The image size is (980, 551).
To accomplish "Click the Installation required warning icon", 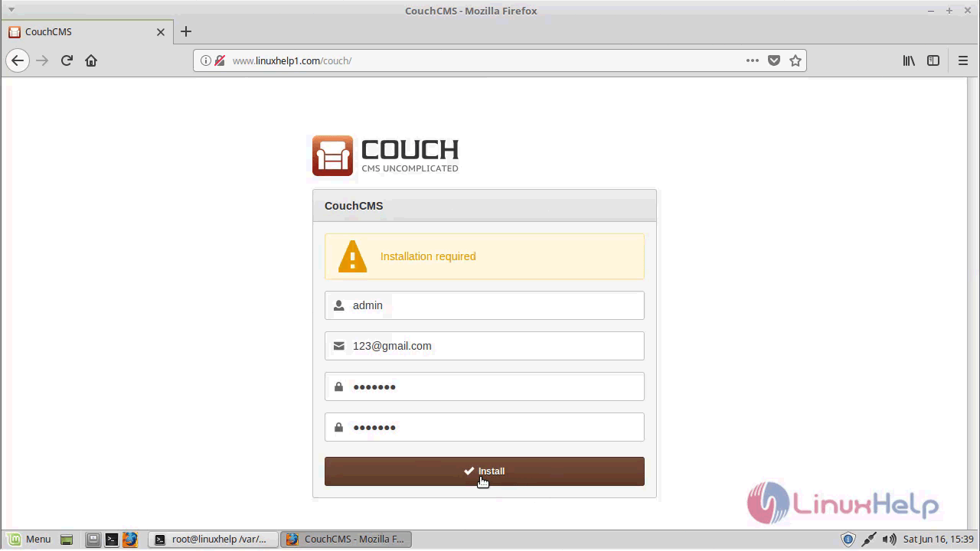I will pyautogui.click(x=352, y=256).
